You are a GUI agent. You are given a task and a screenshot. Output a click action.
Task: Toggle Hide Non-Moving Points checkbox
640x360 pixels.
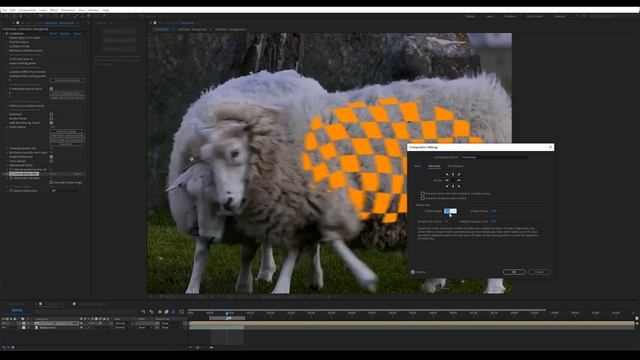[x=51, y=122]
